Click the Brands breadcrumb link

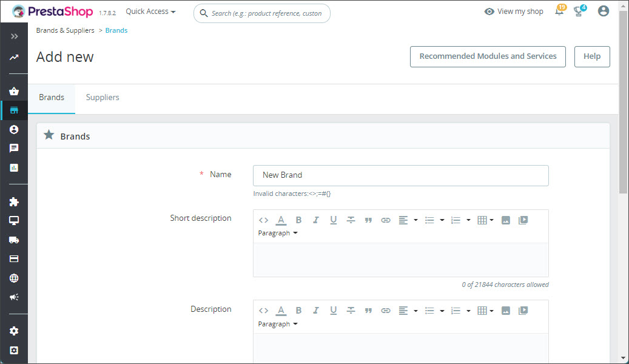pyautogui.click(x=116, y=30)
